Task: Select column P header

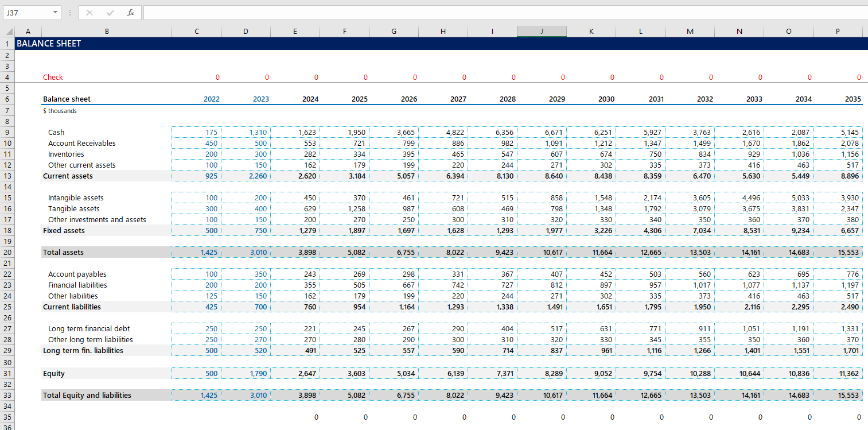Action: point(838,32)
